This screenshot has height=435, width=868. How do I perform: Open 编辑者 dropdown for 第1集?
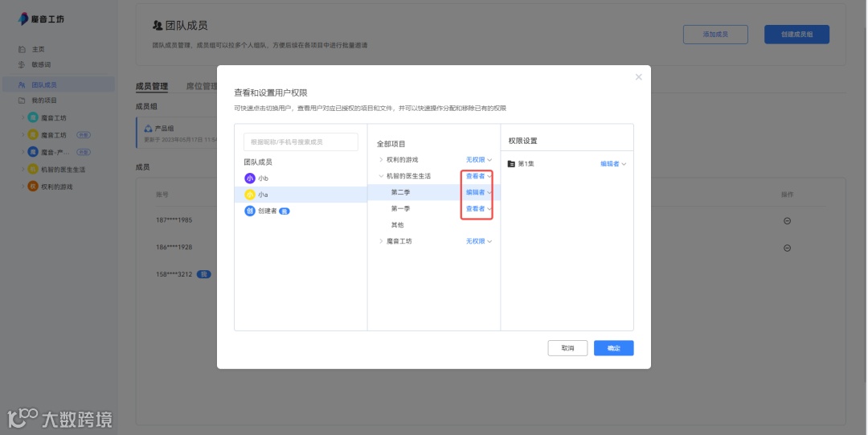tap(613, 164)
